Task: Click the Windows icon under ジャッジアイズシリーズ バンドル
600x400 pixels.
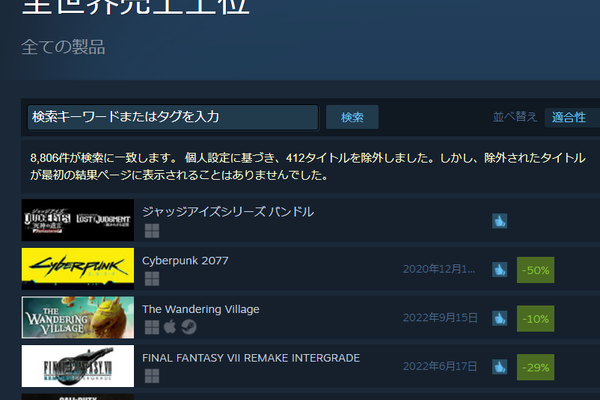Action: tap(152, 230)
